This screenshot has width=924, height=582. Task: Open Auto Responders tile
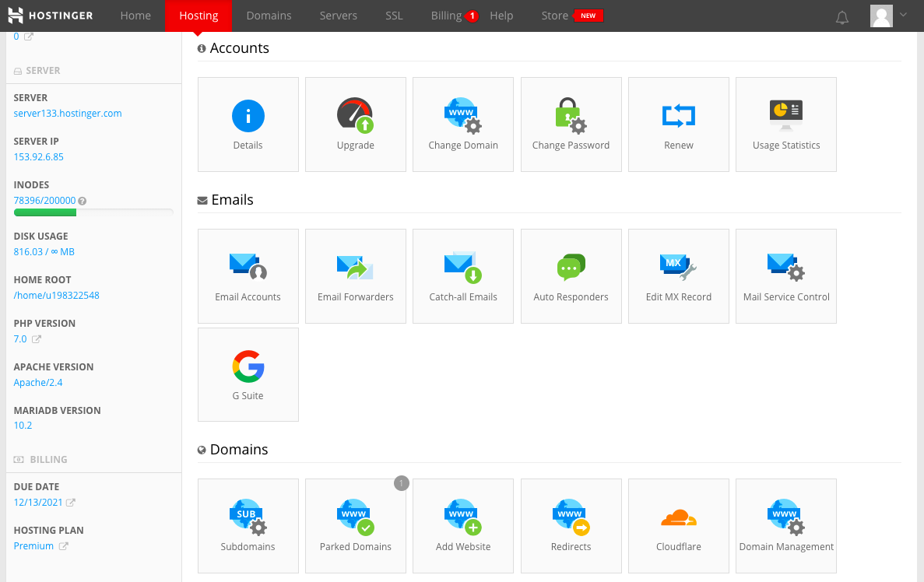click(571, 276)
